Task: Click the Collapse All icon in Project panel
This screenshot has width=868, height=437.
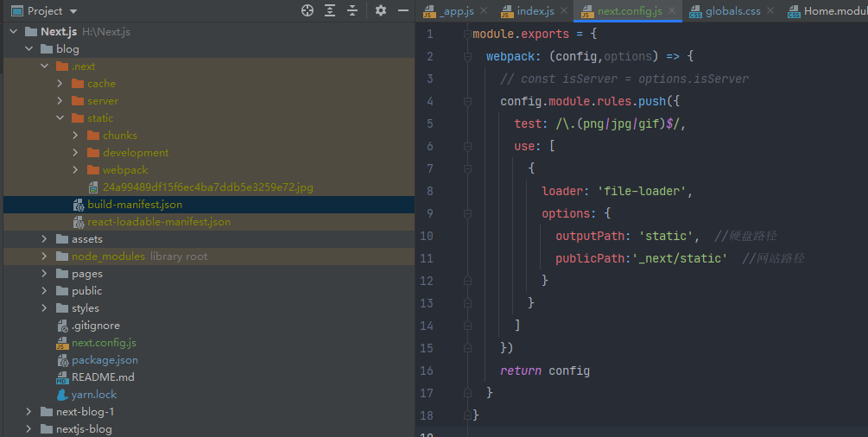Action: [352, 10]
